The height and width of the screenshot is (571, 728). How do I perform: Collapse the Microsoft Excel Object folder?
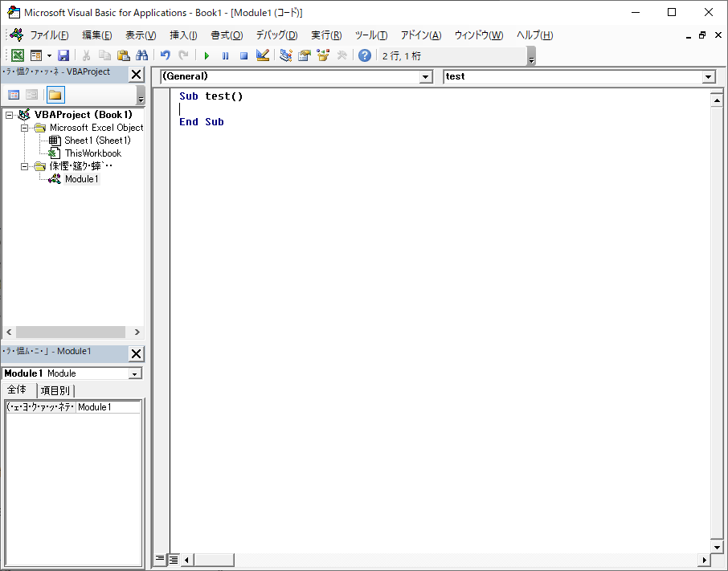point(25,127)
